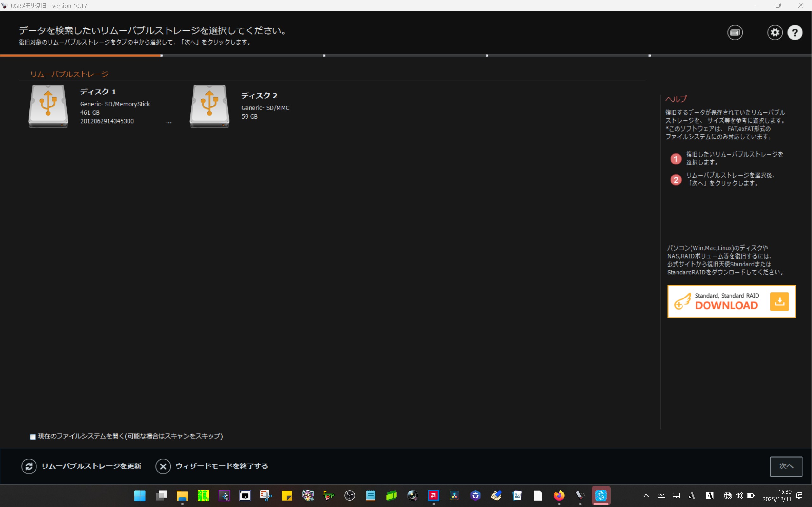Click the Standard RAID DOWNLOAD banner
This screenshot has height=507, width=812.
pos(726,301)
